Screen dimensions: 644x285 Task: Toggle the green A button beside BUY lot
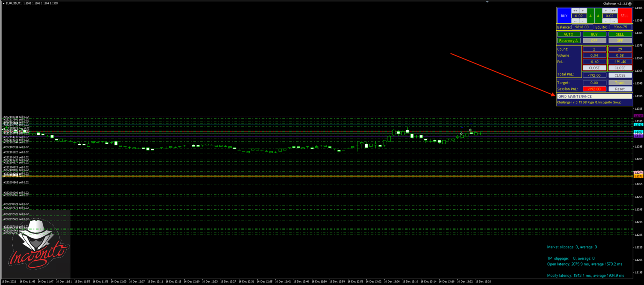point(591,16)
